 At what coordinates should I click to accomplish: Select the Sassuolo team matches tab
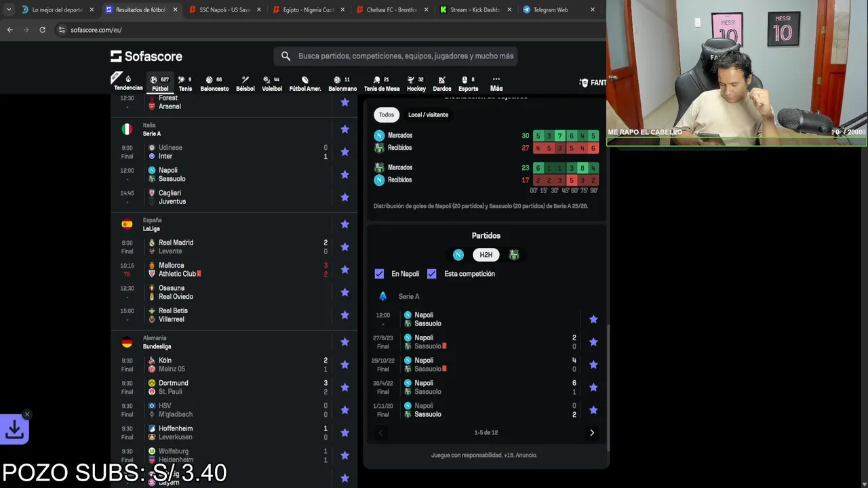tap(514, 255)
